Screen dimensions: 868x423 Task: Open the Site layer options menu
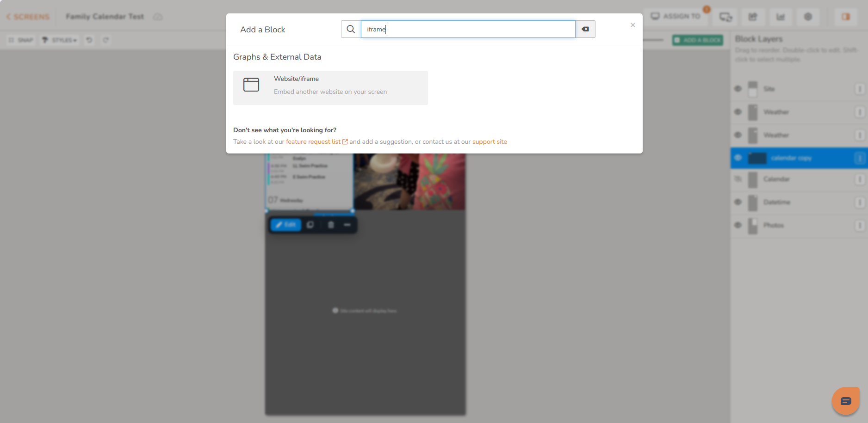pyautogui.click(x=860, y=89)
